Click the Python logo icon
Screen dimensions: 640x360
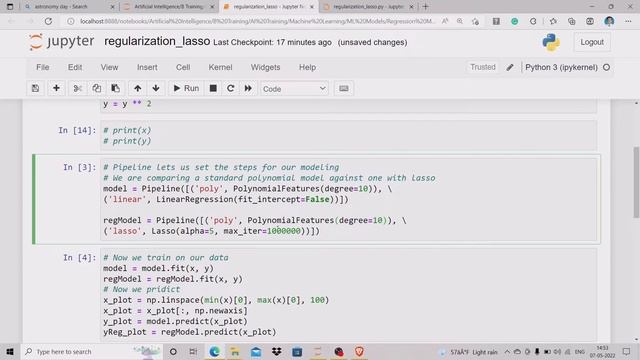click(x=551, y=42)
